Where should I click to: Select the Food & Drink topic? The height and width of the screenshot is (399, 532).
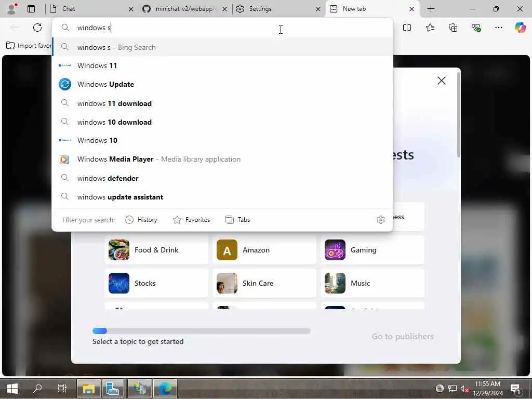point(156,250)
